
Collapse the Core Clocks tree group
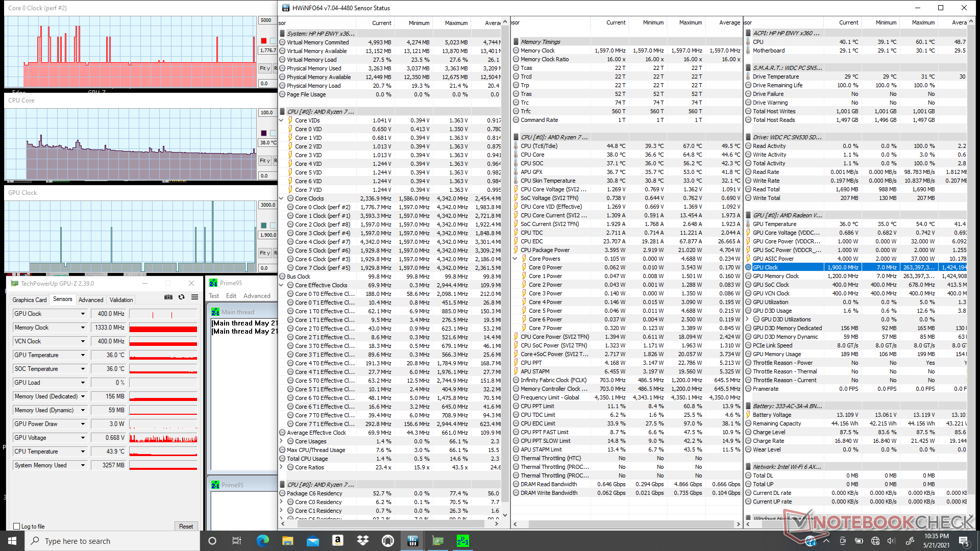tap(281, 198)
